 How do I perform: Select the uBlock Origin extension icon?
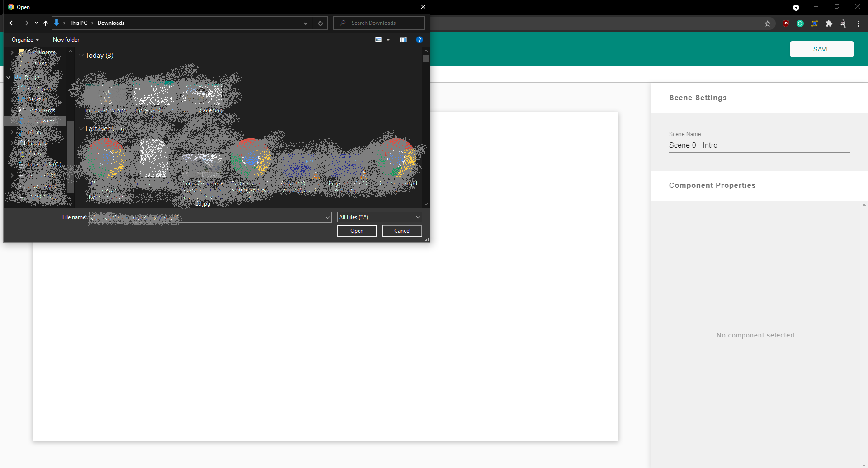tap(786, 23)
